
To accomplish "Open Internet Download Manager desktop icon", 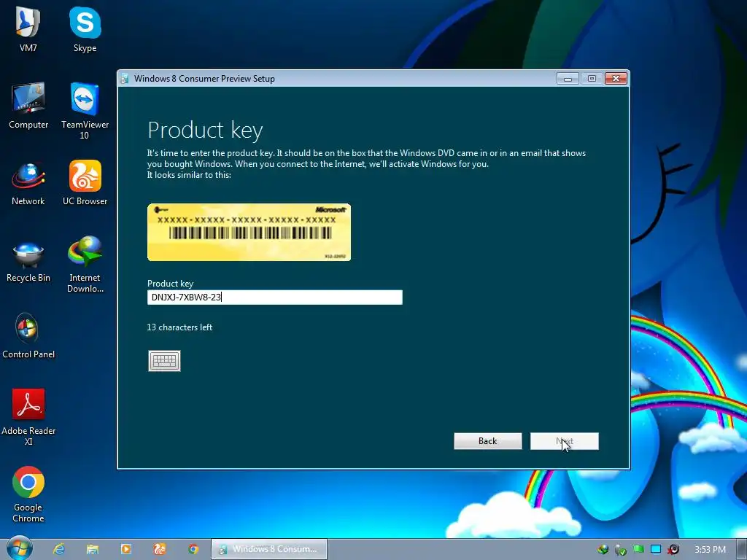I will (85, 265).
